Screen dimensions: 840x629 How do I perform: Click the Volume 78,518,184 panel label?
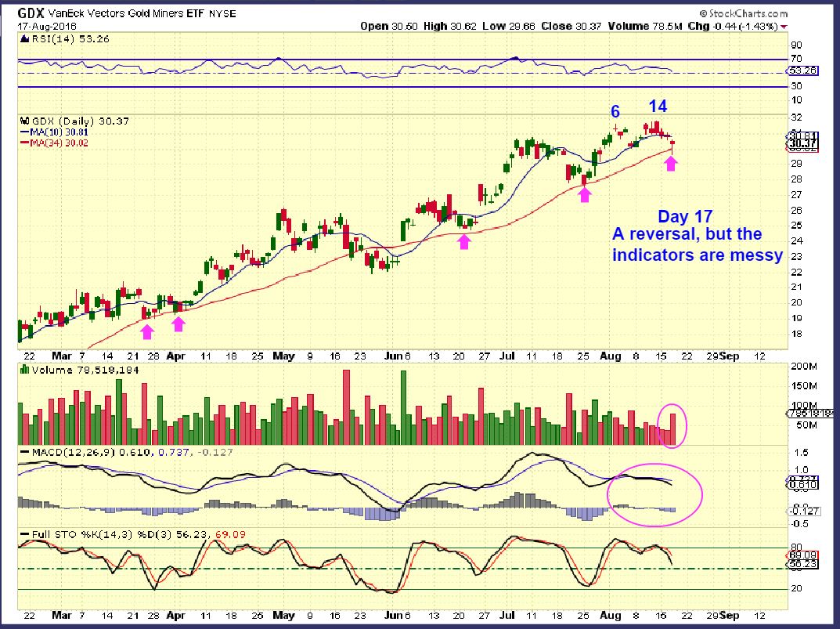pos(85,370)
